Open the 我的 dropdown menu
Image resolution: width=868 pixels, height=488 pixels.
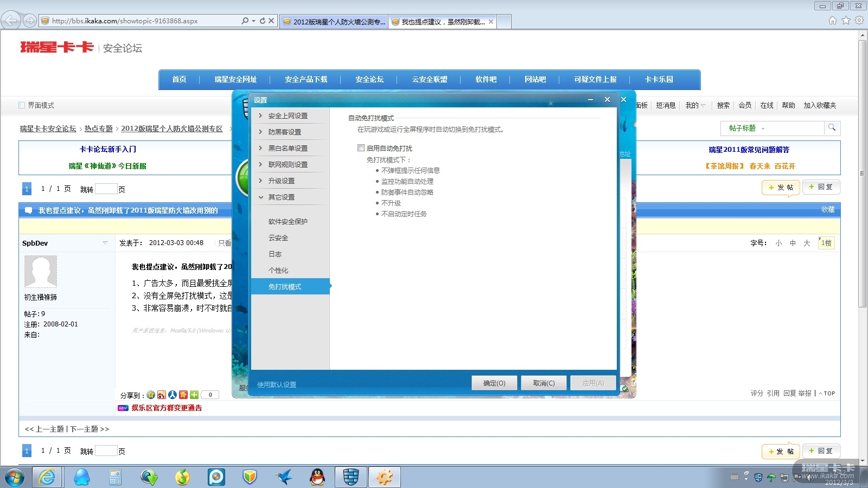tap(695, 105)
